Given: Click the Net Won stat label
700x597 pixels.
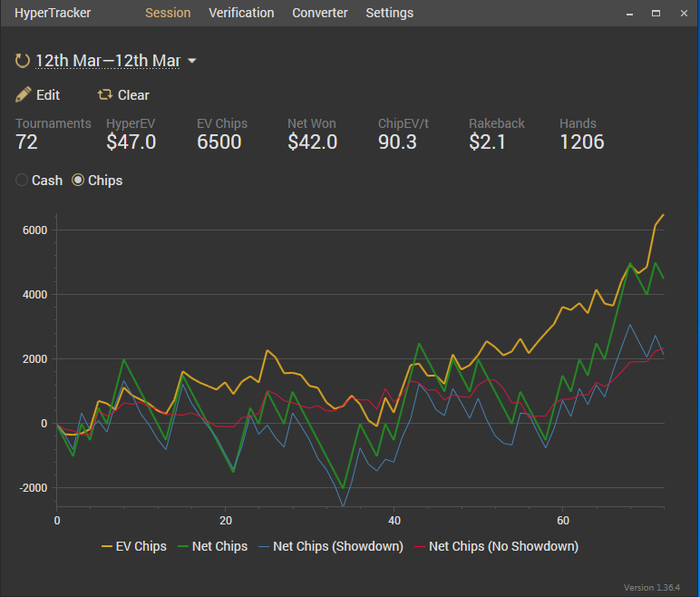Looking at the screenshot, I should pyautogui.click(x=311, y=123).
